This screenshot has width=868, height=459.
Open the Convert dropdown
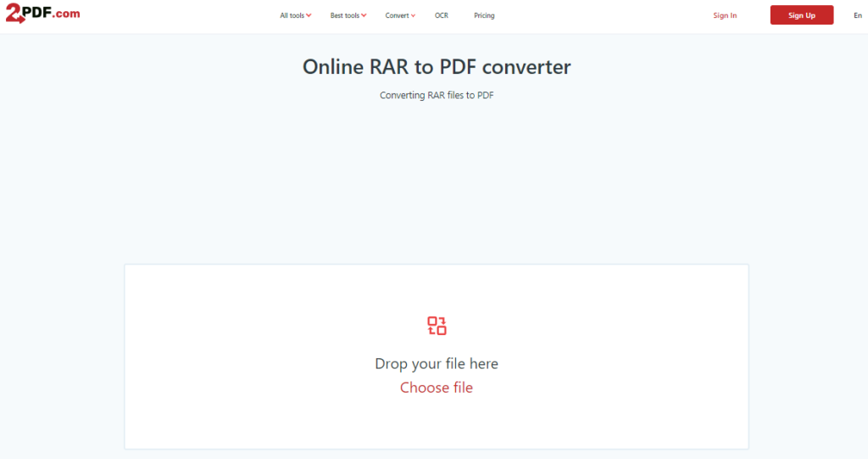(397, 15)
